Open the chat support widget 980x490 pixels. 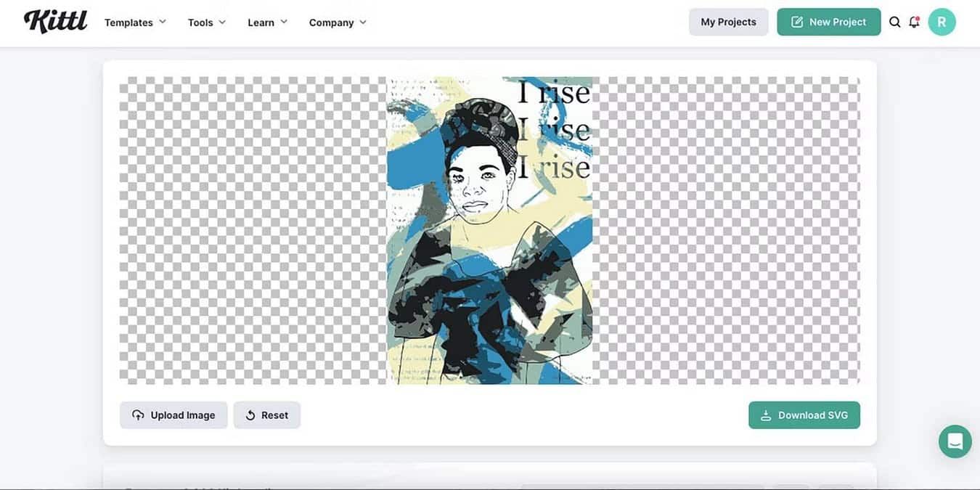tap(955, 441)
